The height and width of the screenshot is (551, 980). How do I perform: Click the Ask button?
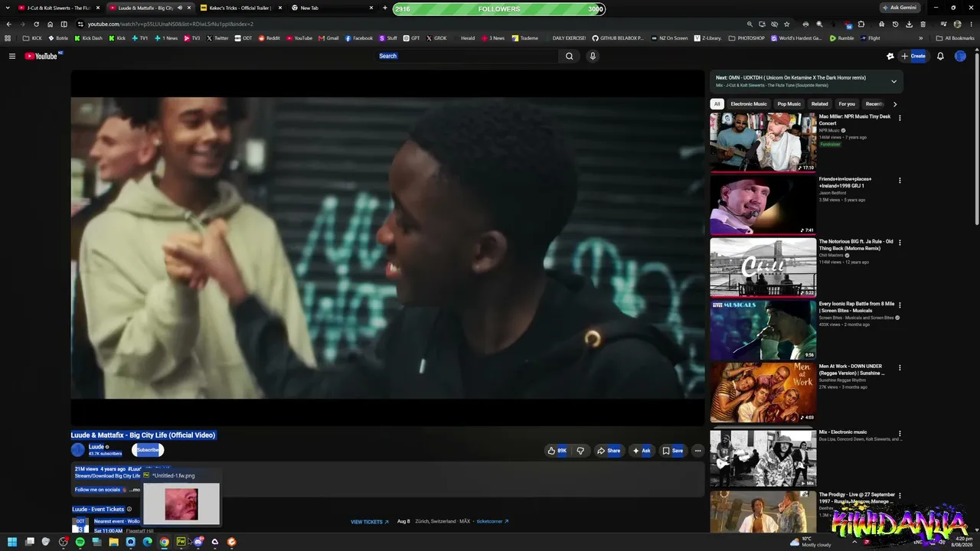[x=642, y=451]
